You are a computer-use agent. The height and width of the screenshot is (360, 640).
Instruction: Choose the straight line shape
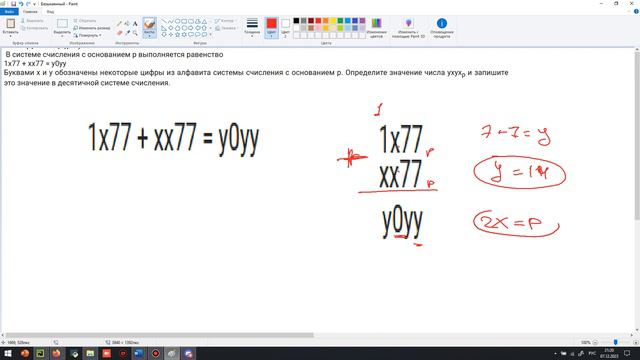(164, 21)
